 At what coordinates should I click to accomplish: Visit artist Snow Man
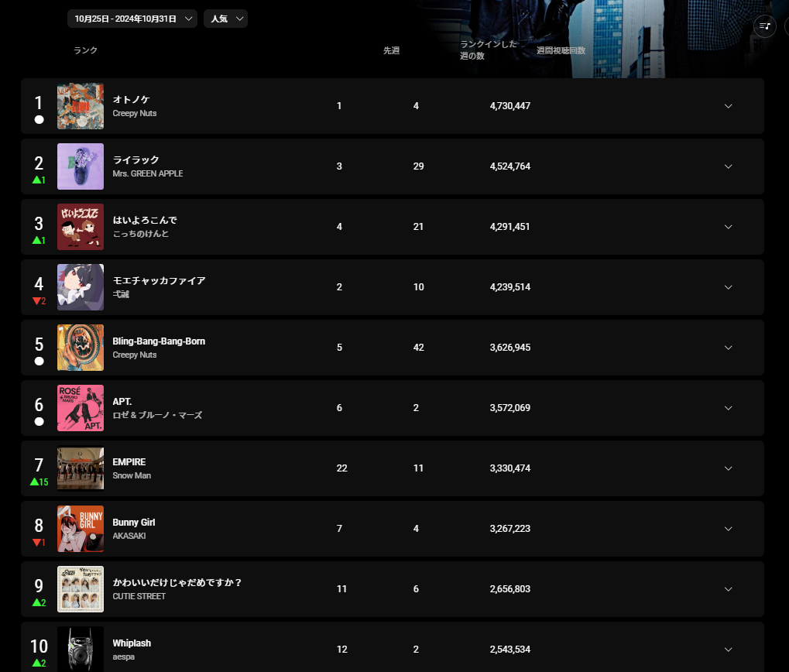point(132,475)
